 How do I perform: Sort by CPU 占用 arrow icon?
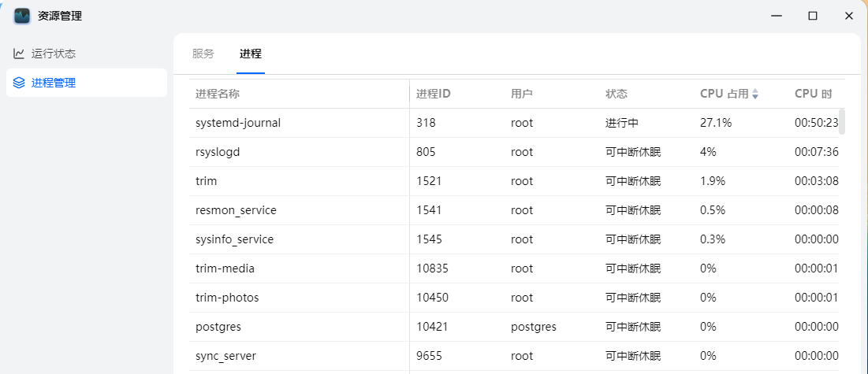755,94
